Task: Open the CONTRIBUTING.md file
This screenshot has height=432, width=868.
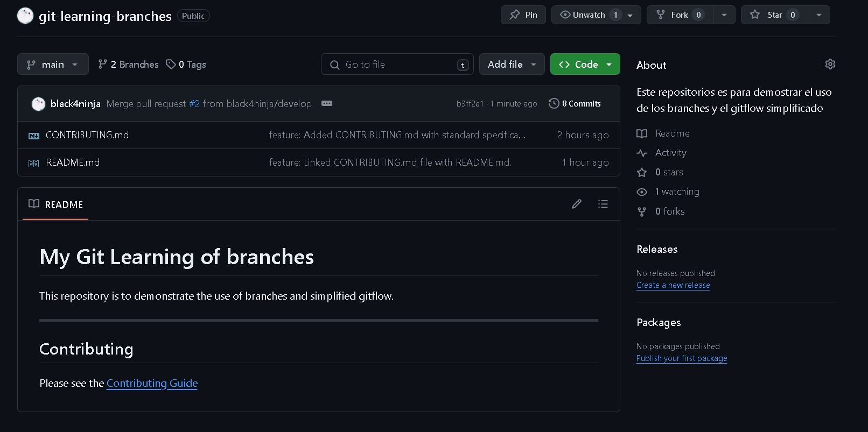Action: click(87, 135)
